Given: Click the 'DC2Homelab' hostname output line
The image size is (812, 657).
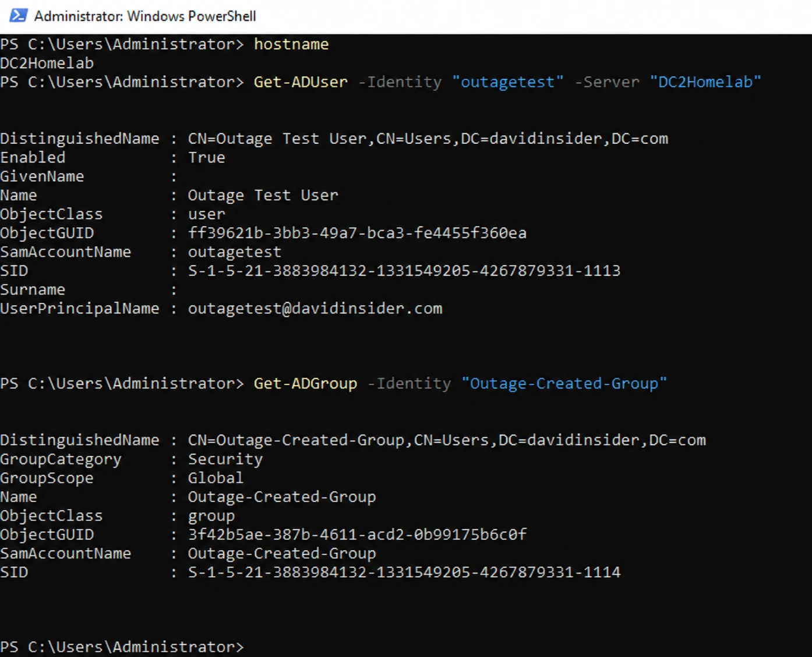Looking at the screenshot, I should (47, 63).
